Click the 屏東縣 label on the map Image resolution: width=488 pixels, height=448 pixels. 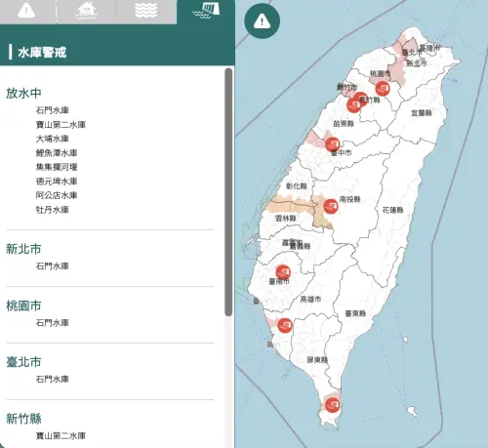pos(317,360)
